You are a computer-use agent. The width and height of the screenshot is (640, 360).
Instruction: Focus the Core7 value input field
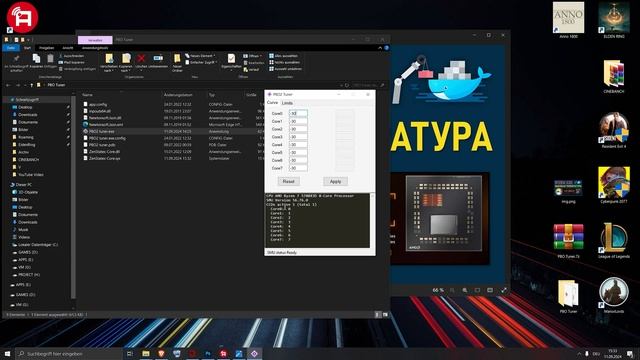[x=298, y=168]
